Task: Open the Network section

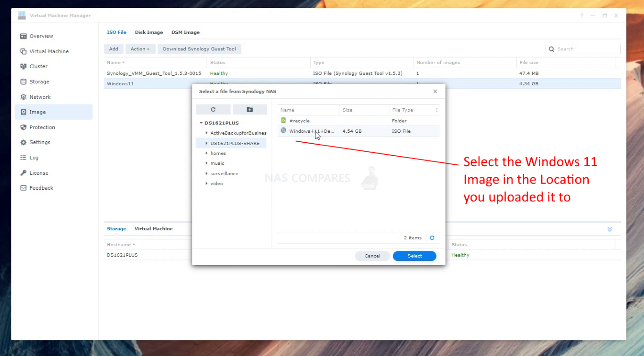Action: pyautogui.click(x=40, y=97)
